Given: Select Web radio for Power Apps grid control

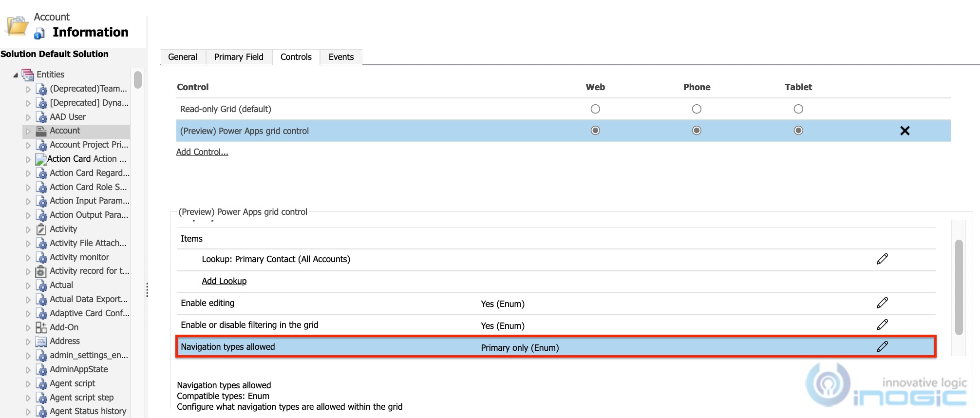Looking at the screenshot, I should pos(595,131).
